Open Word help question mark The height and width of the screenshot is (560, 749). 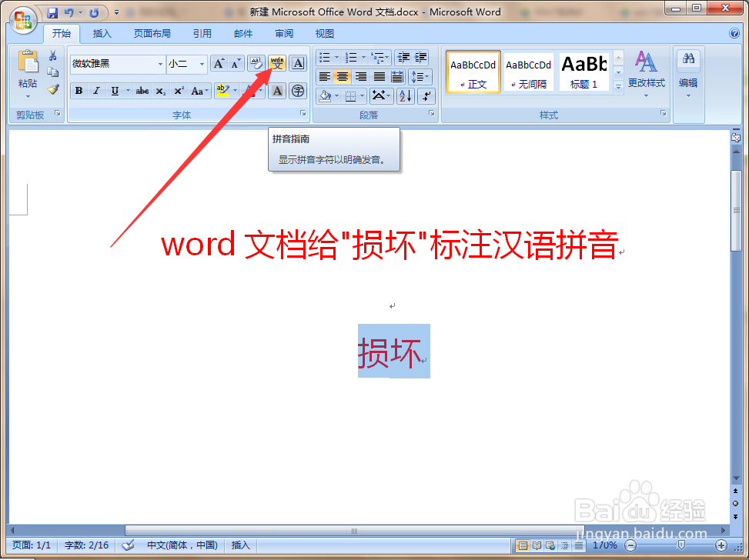(734, 33)
